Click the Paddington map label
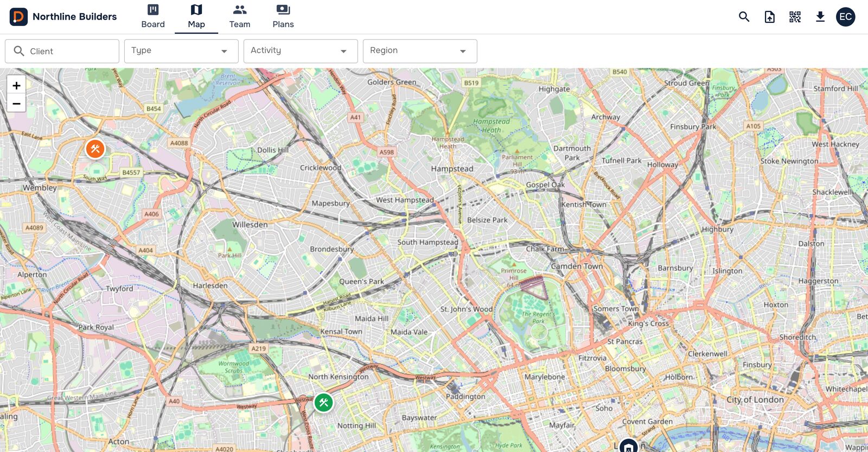Screen dimensions: 868x452 [x=465, y=397]
